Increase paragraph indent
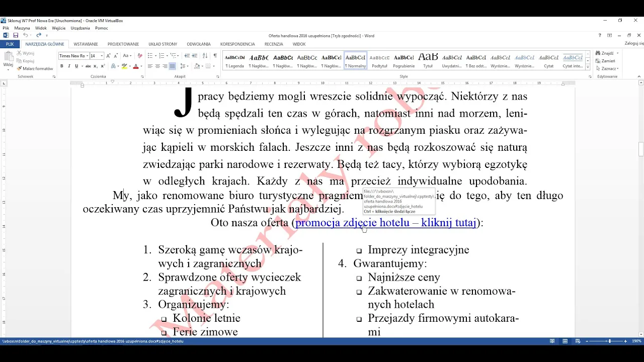 [x=195, y=56]
